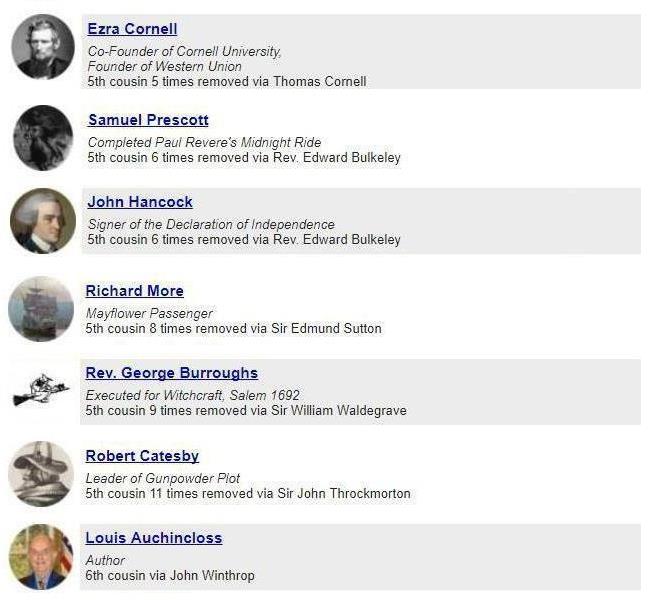The height and width of the screenshot is (600, 650).
Task: Click 'Executed for Witchcraft, Salem 1692' description
Action: tap(192, 395)
